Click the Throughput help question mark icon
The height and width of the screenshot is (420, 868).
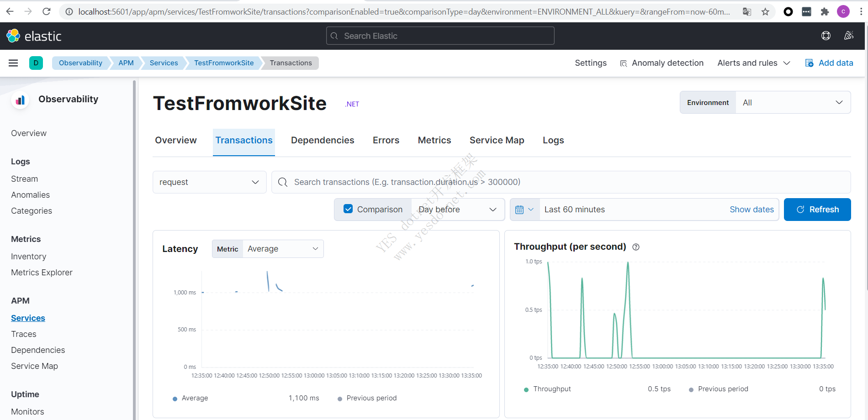click(x=636, y=247)
